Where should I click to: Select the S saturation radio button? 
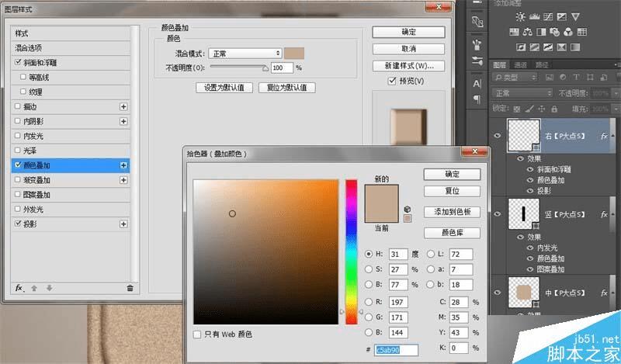click(x=368, y=269)
